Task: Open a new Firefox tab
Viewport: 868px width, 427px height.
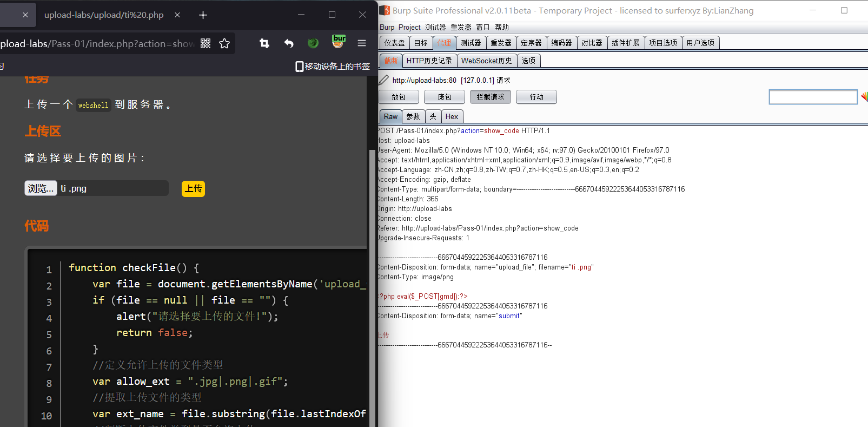Action: pos(203,15)
